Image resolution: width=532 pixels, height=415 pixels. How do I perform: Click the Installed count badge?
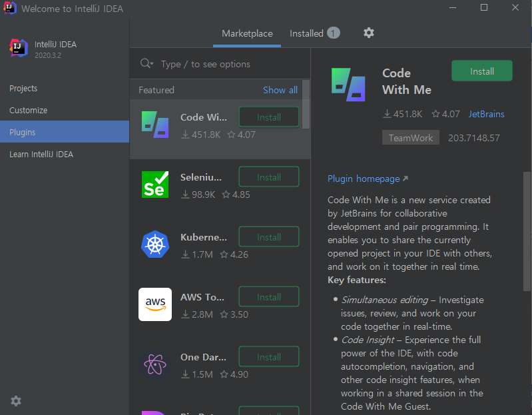point(333,33)
